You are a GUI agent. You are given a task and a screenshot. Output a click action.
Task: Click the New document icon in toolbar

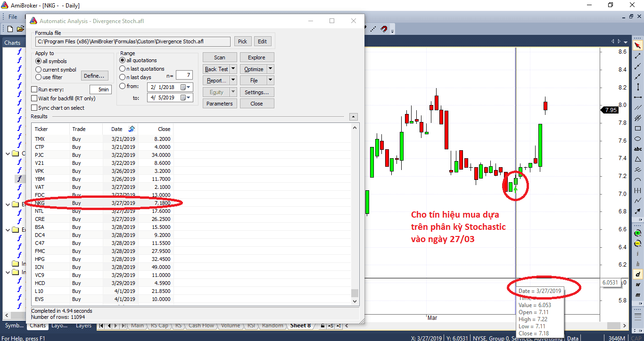[x=10, y=29]
